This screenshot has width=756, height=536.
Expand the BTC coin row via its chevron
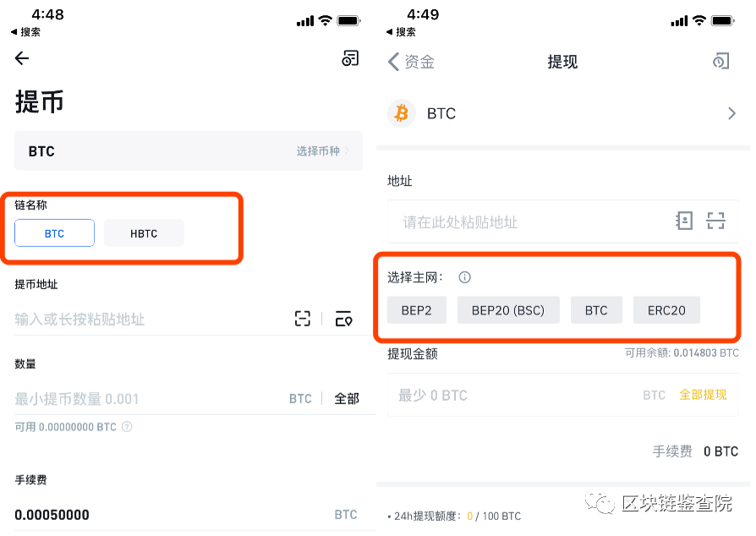pos(731,112)
